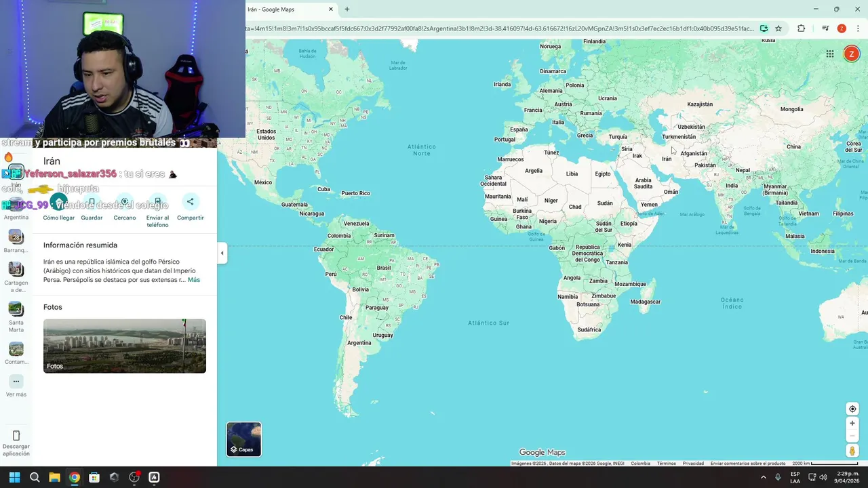Screen dimensions: 868x488
Task: Click the Información resumida heading
Action: pos(80,245)
